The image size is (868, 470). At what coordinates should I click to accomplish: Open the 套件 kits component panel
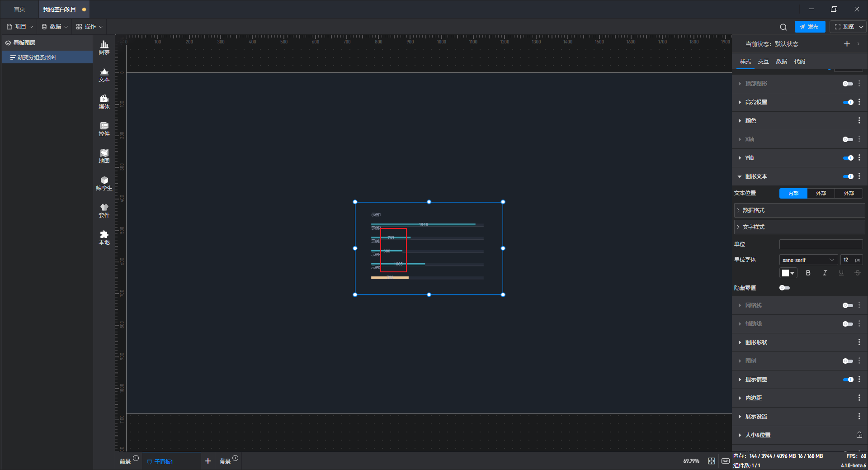pos(104,210)
